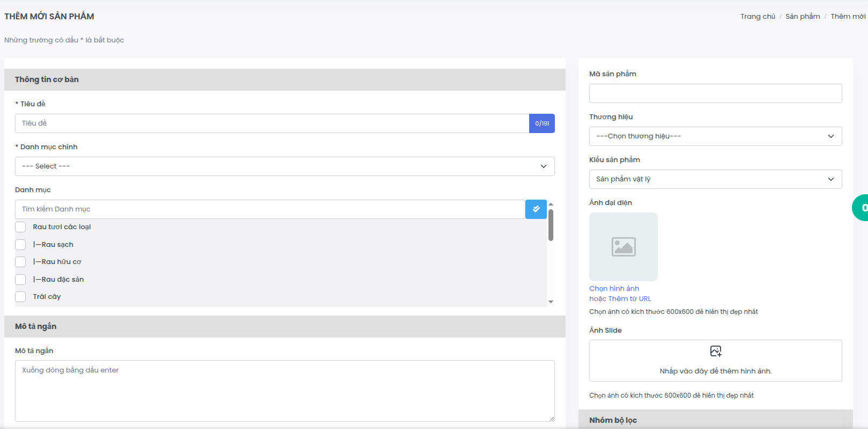Enable the Rau đặc sản checkbox
This screenshot has height=432, width=868.
(x=20, y=280)
